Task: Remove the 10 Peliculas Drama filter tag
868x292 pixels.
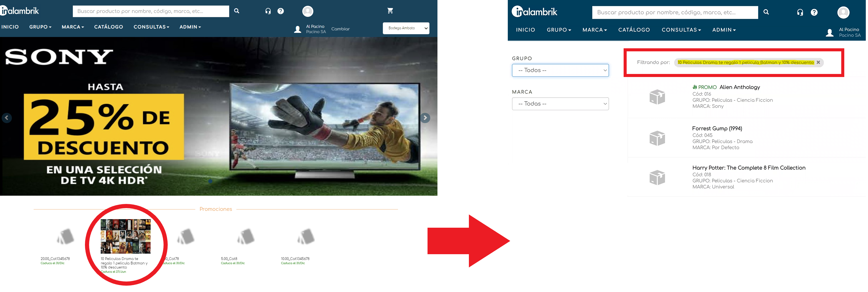Action: (818, 62)
